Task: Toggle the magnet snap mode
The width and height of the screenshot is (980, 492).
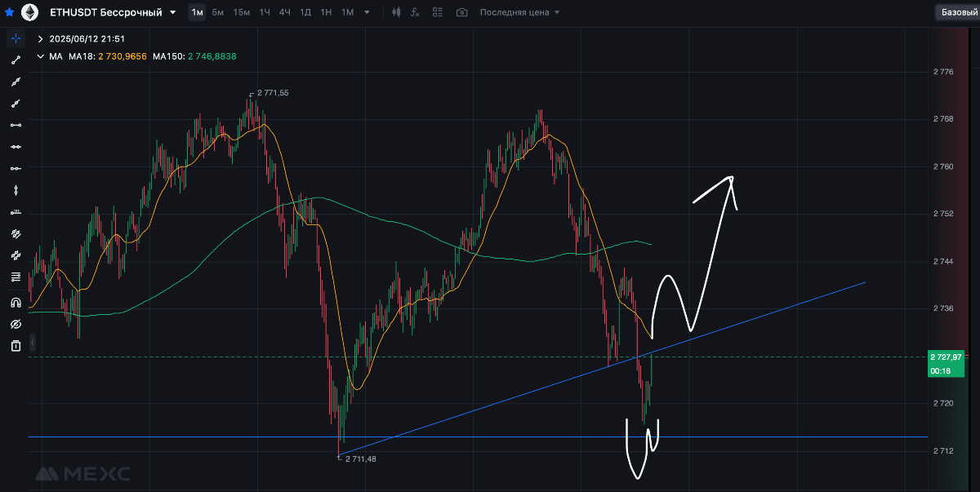Action: [16, 302]
